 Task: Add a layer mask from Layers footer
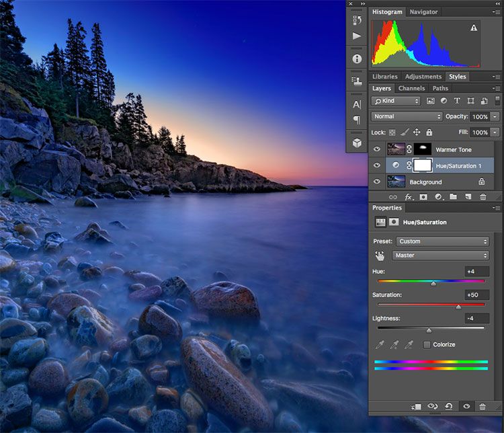coord(423,197)
